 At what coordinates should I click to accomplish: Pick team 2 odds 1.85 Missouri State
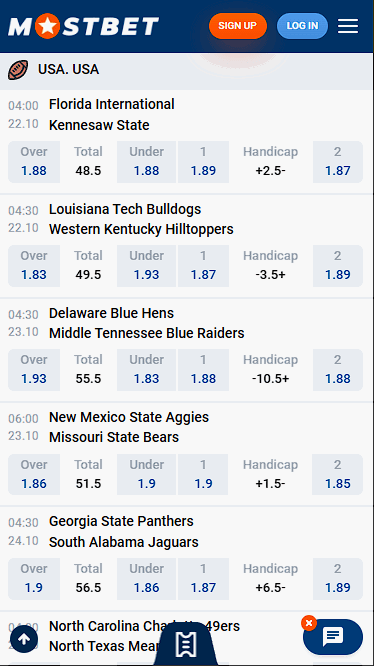pyautogui.click(x=337, y=474)
